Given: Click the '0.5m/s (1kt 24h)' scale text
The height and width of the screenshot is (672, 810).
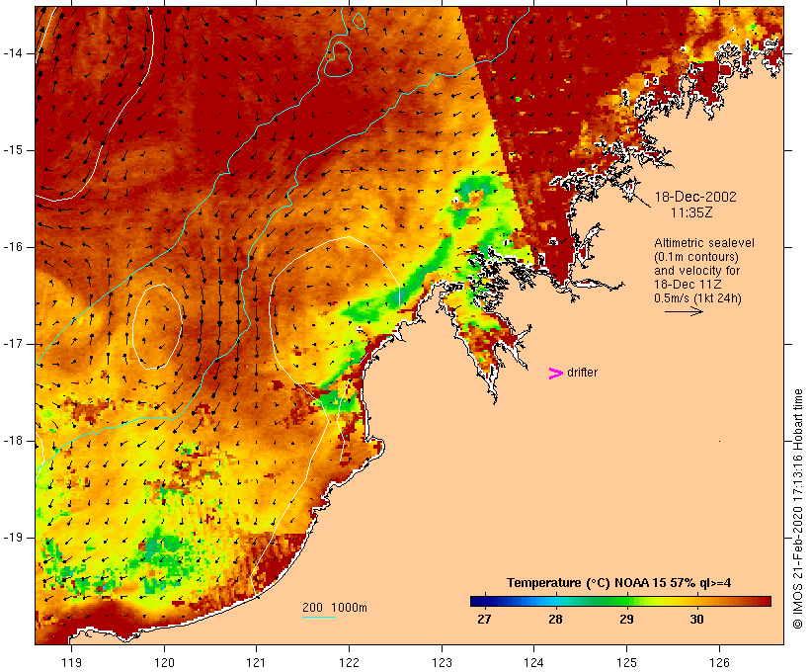Looking at the screenshot, I should (697, 298).
